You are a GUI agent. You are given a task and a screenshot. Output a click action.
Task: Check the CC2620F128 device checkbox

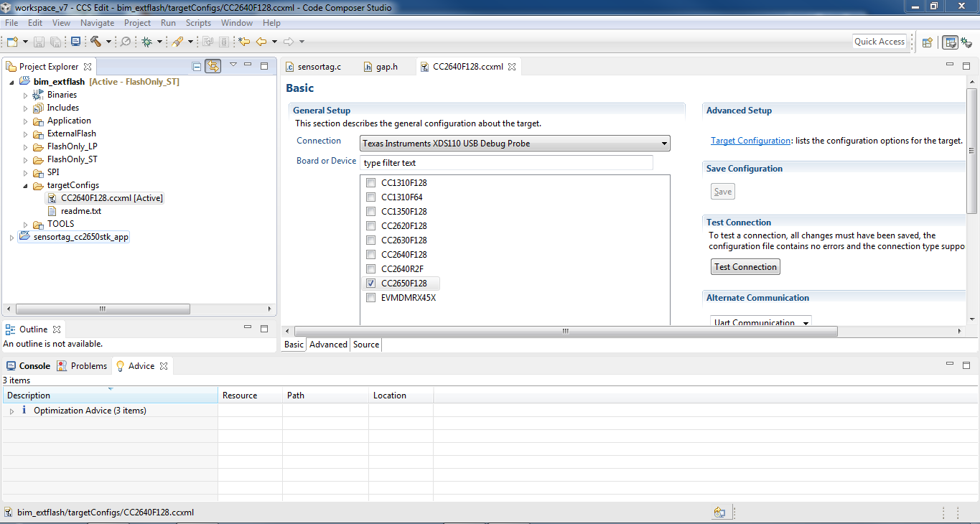point(370,226)
